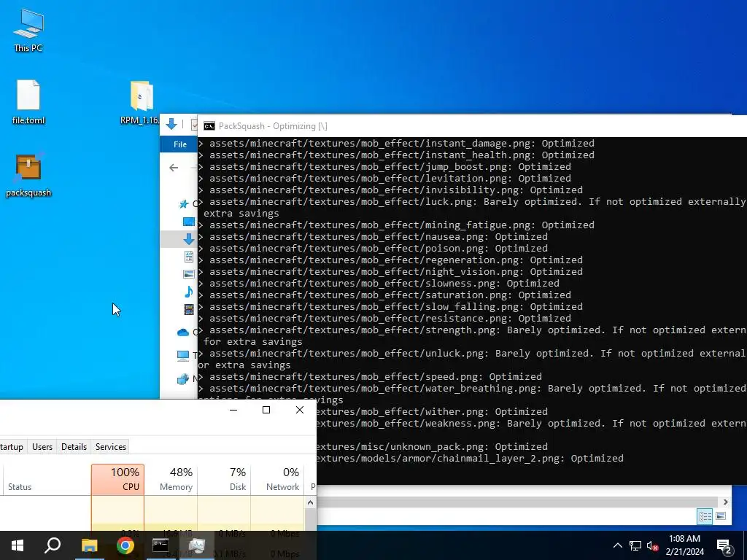Sort by 100% CPU column

[117, 480]
